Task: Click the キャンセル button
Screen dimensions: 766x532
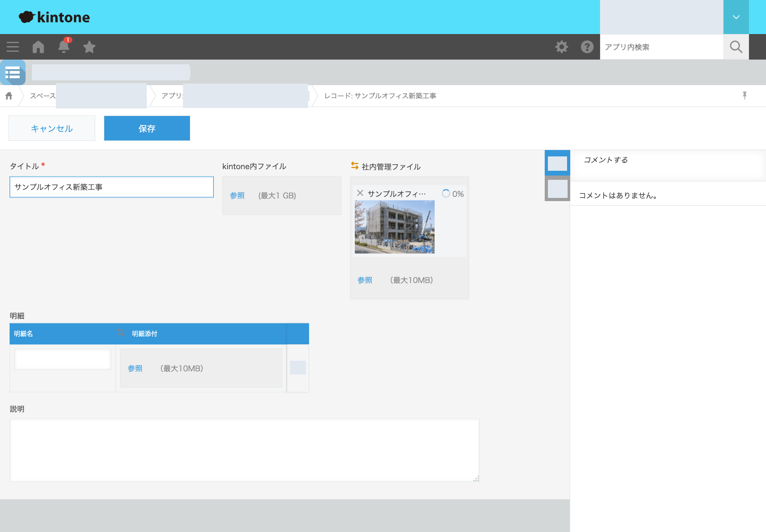Action: [x=52, y=128]
